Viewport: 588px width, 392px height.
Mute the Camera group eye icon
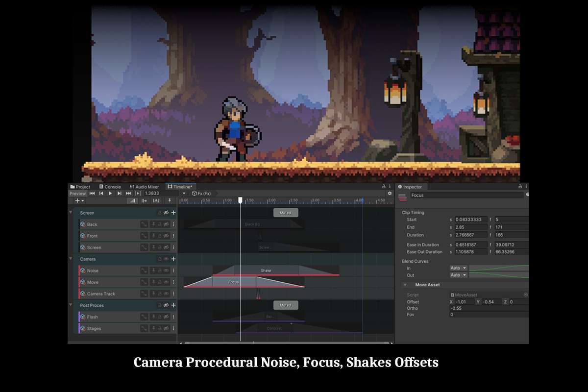tap(166, 259)
